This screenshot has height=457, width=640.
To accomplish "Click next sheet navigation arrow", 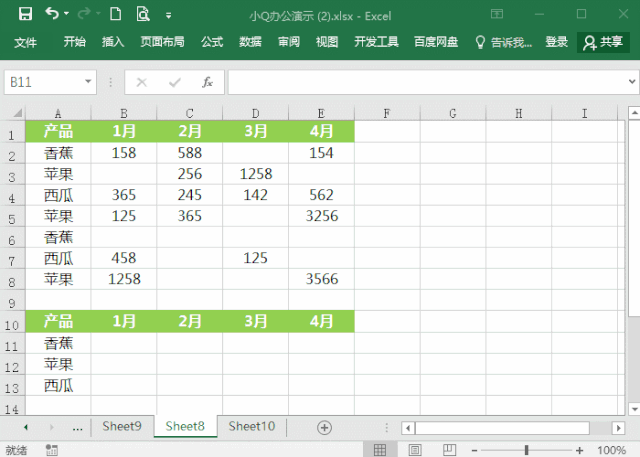I will (51, 427).
